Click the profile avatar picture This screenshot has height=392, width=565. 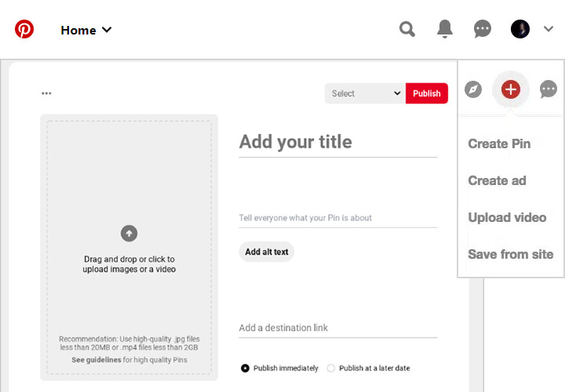pyautogui.click(x=520, y=30)
